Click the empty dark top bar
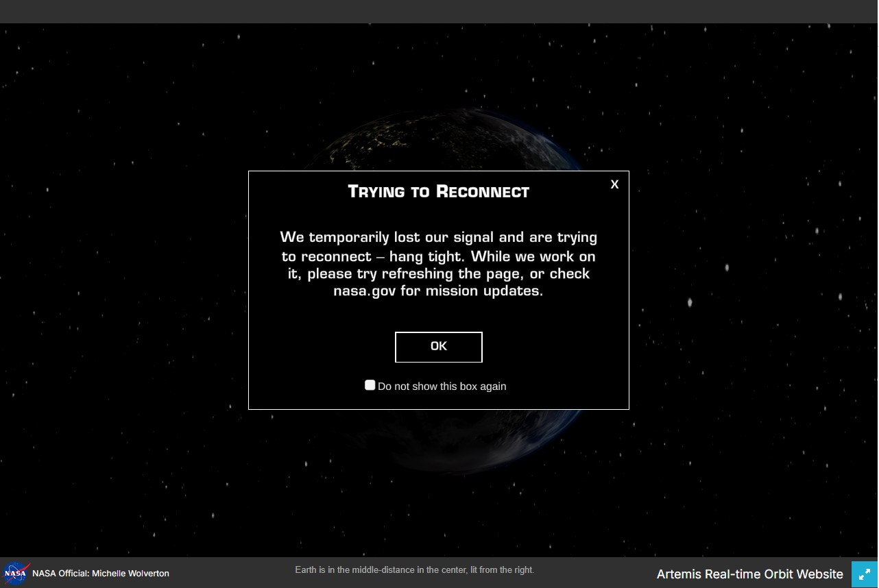The image size is (879, 588). (439, 11)
